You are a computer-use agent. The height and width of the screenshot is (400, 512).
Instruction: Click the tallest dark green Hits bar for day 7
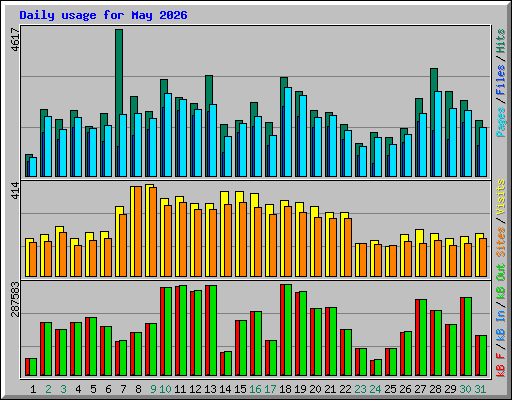[x=119, y=72]
